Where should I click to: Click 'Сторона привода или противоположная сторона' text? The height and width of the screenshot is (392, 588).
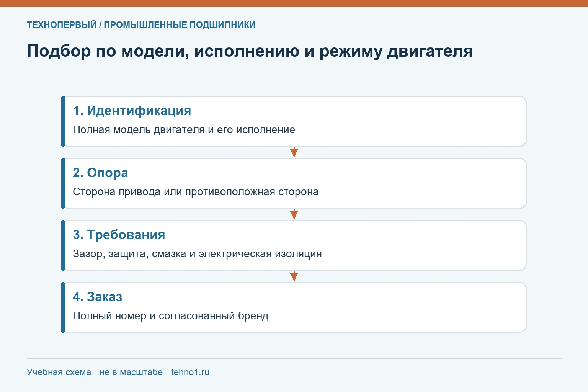(196, 192)
